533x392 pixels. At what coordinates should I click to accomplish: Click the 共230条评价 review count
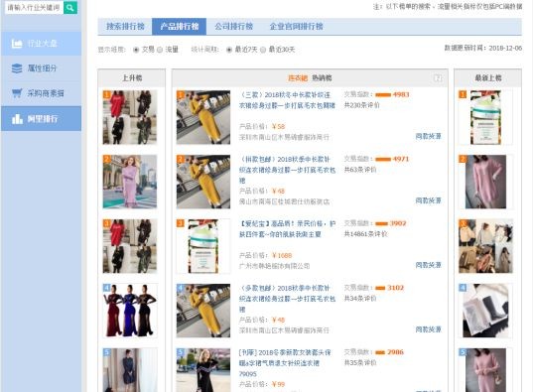[x=361, y=105]
